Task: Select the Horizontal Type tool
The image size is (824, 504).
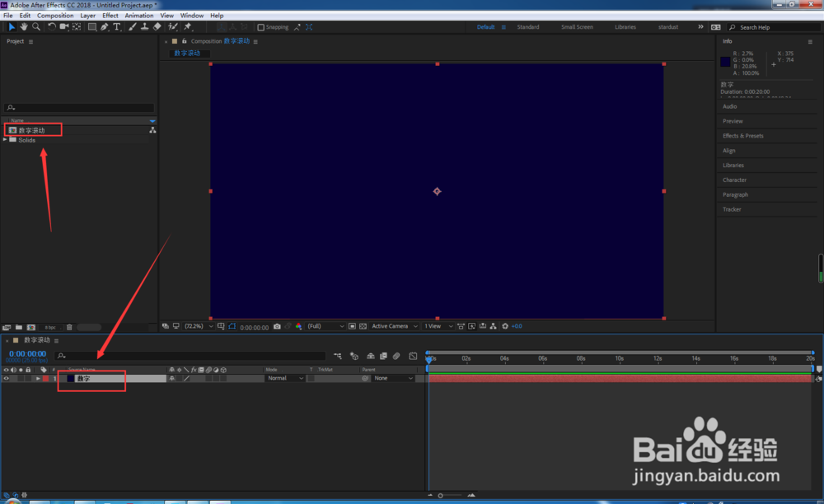Action: pyautogui.click(x=117, y=27)
